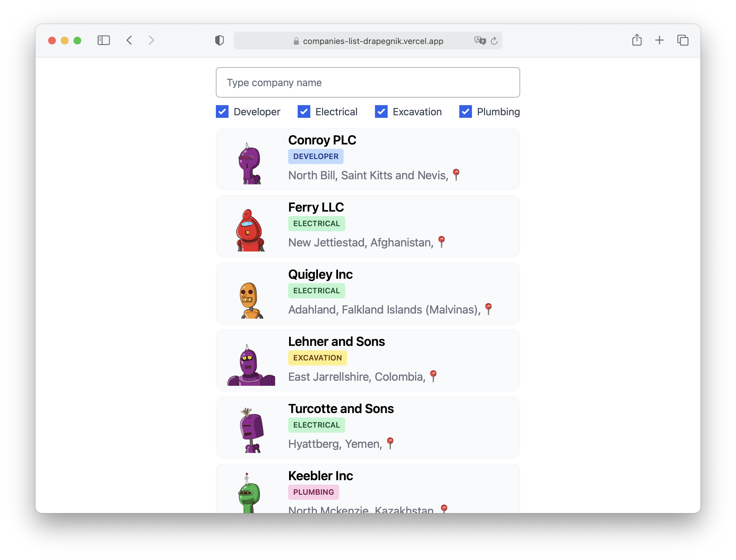Disable the Electrical filter checkbox
The height and width of the screenshot is (560, 736).
[x=304, y=112]
